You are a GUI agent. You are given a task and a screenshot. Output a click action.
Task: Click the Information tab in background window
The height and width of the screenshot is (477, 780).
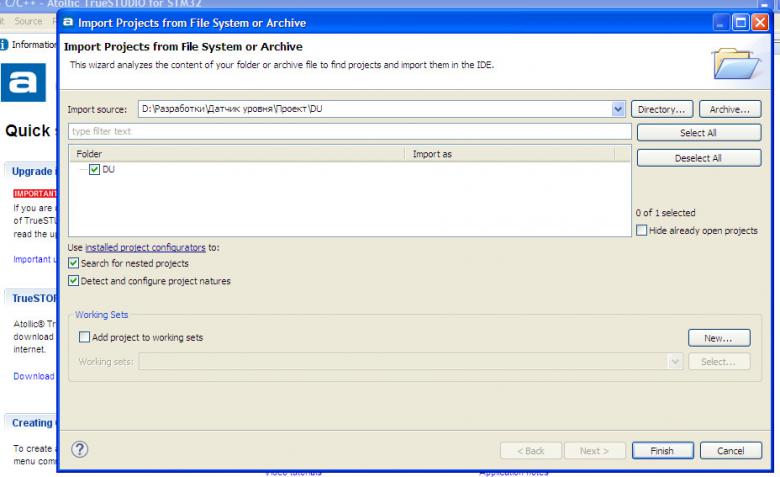click(29, 45)
